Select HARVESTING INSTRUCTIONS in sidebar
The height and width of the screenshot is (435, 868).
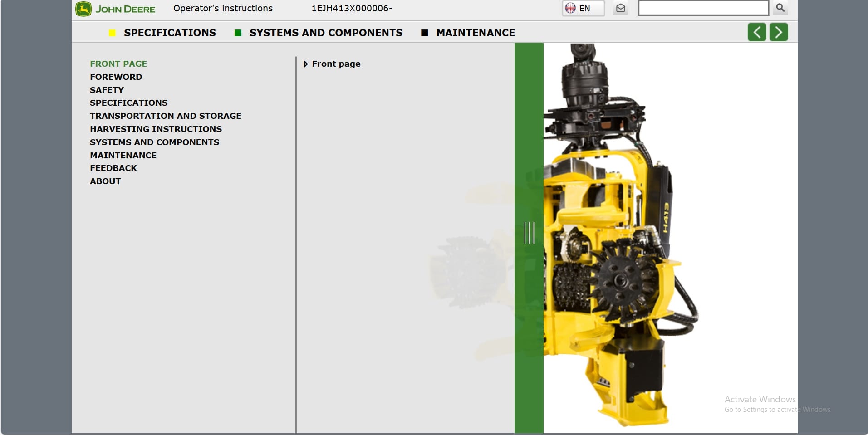pyautogui.click(x=156, y=129)
